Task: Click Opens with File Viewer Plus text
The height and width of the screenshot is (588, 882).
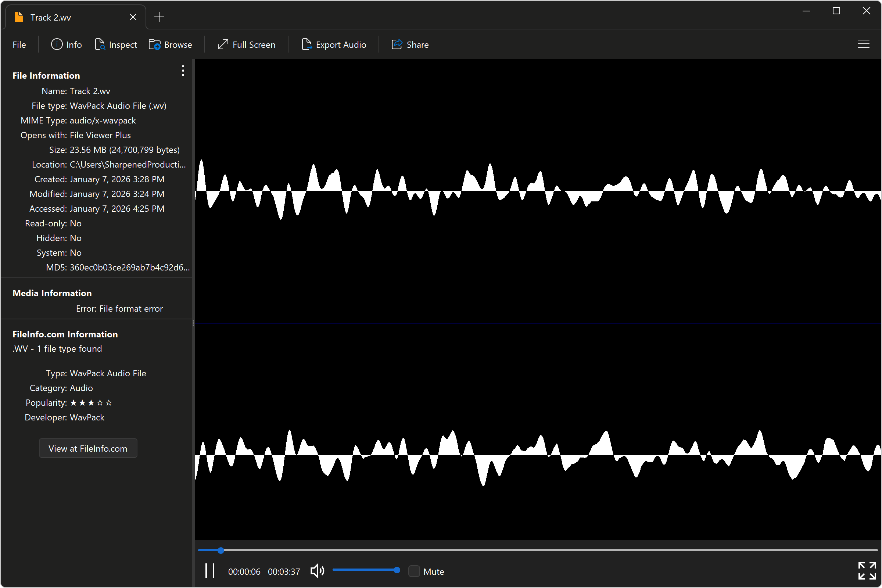Action: coord(100,135)
